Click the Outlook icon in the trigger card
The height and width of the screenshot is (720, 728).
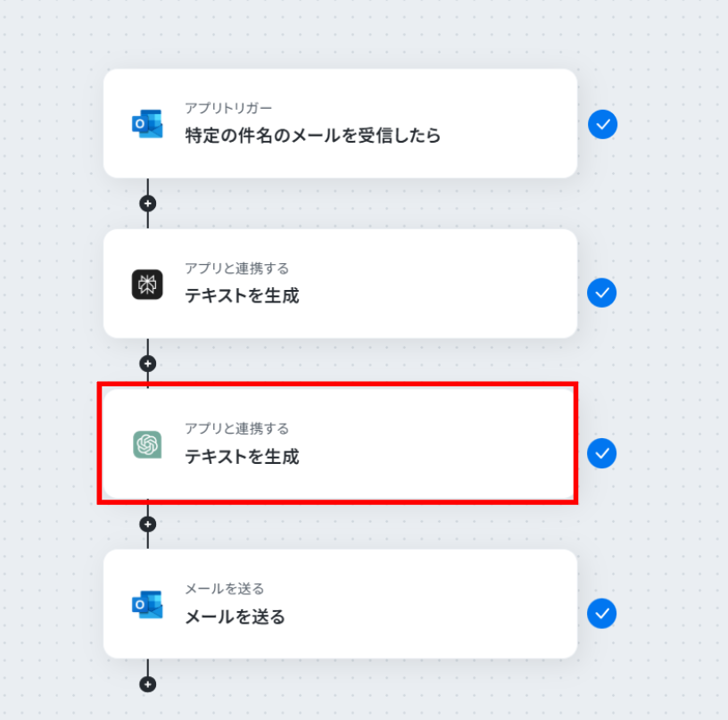click(x=147, y=123)
